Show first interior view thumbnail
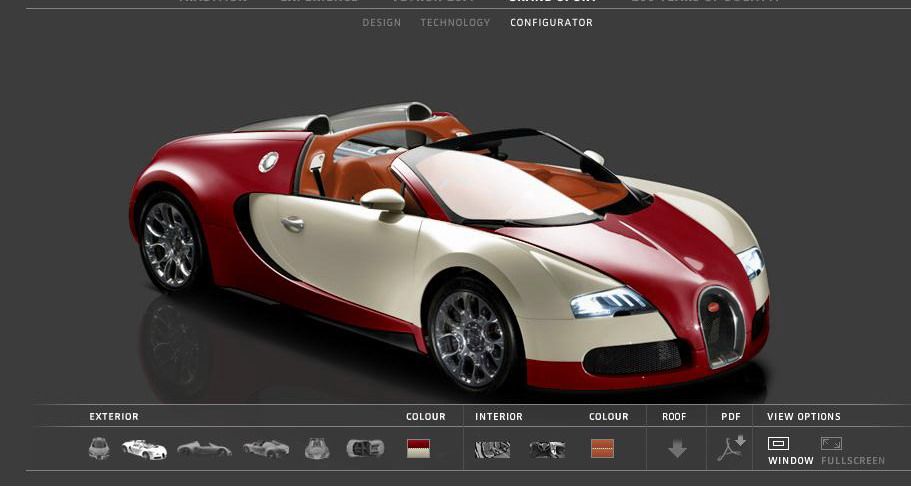 492,449
